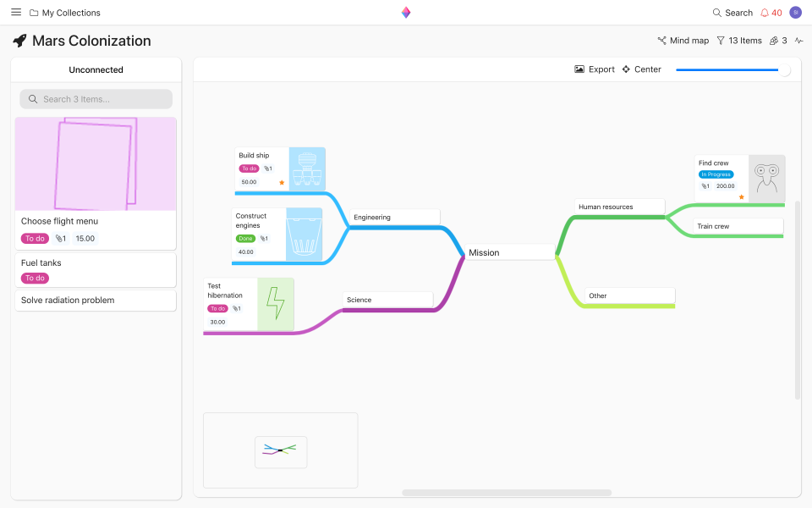Click the purple diamond app logo
The height and width of the screenshot is (508, 812).
(405, 12)
